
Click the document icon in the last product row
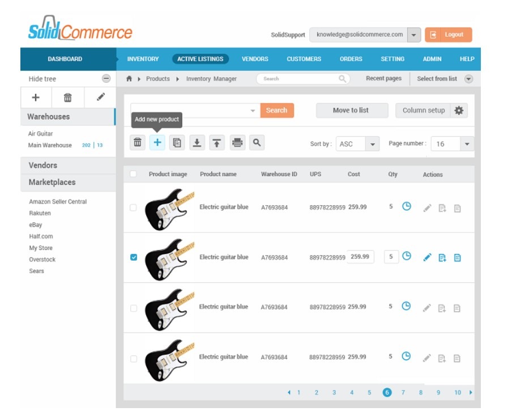tap(457, 359)
